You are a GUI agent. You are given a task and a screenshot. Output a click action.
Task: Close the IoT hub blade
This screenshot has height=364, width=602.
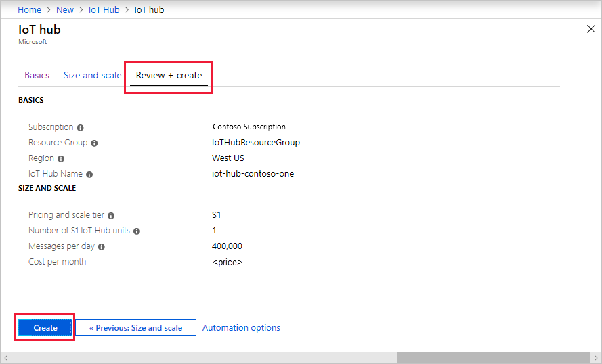click(x=591, y=29)
